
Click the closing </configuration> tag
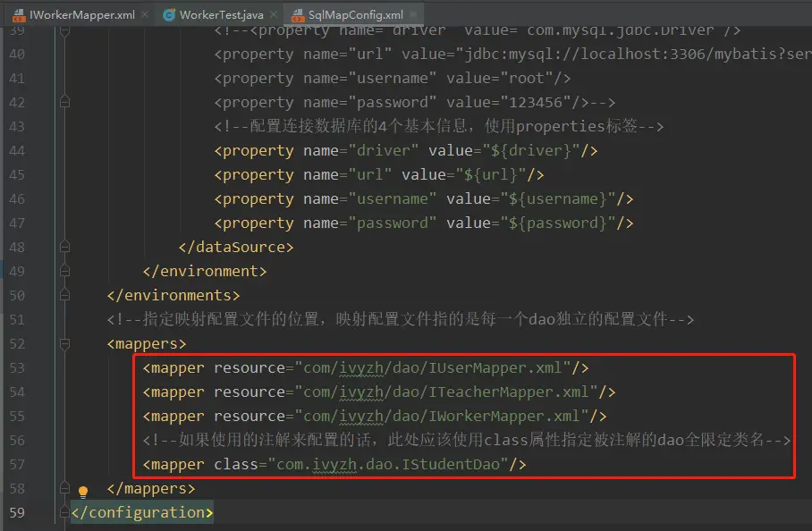pyautogui.click(x=142, y=512)
